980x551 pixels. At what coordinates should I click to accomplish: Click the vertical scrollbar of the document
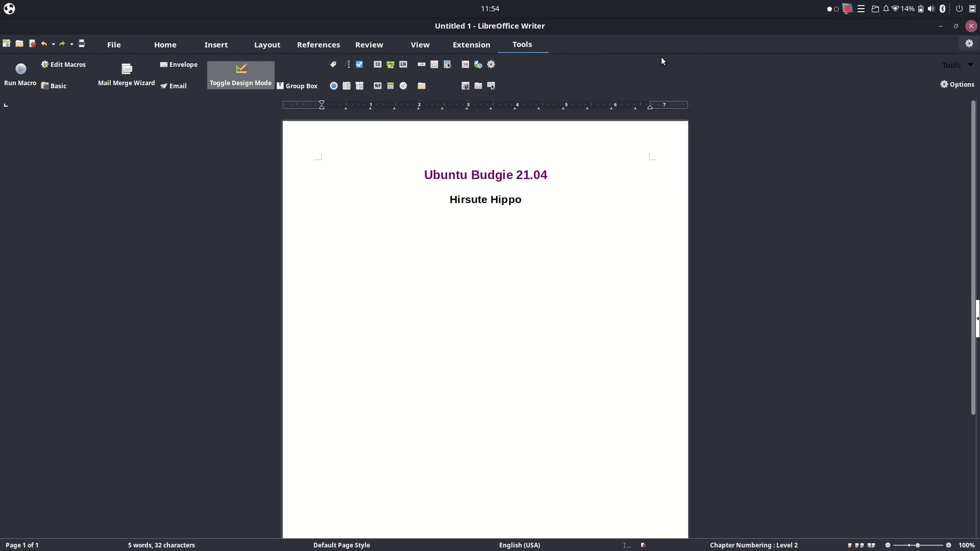(x=973, y=258)
